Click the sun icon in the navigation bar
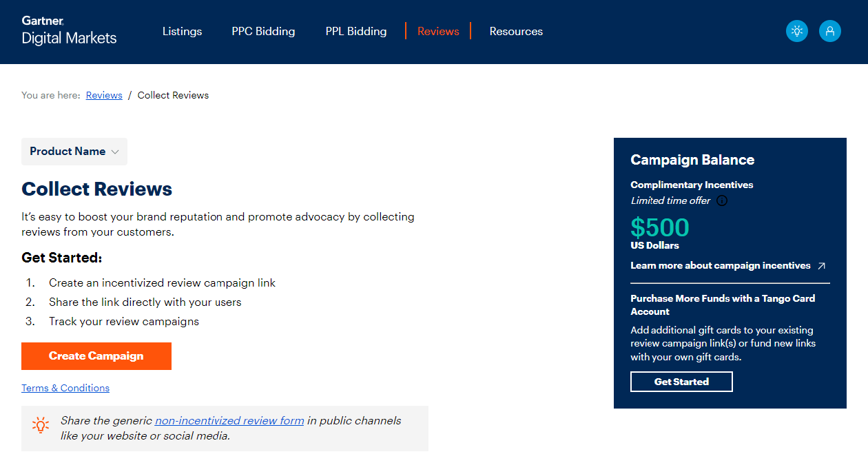868x474 pixels. point(796,30)
